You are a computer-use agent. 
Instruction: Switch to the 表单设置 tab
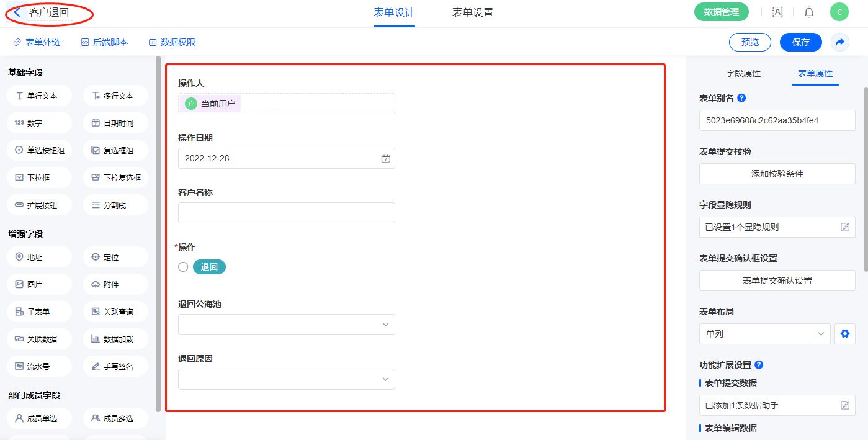(x=472, y=12)
